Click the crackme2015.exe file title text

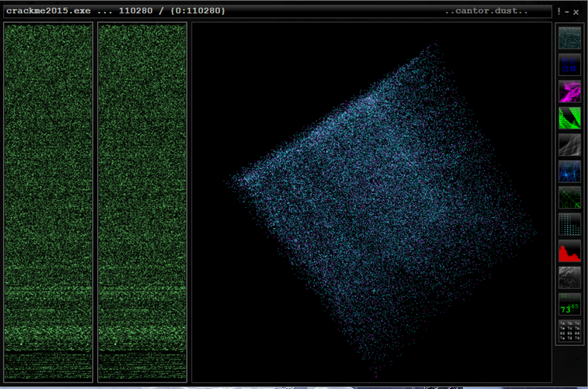pyautogui.click(x=49, y=11)
